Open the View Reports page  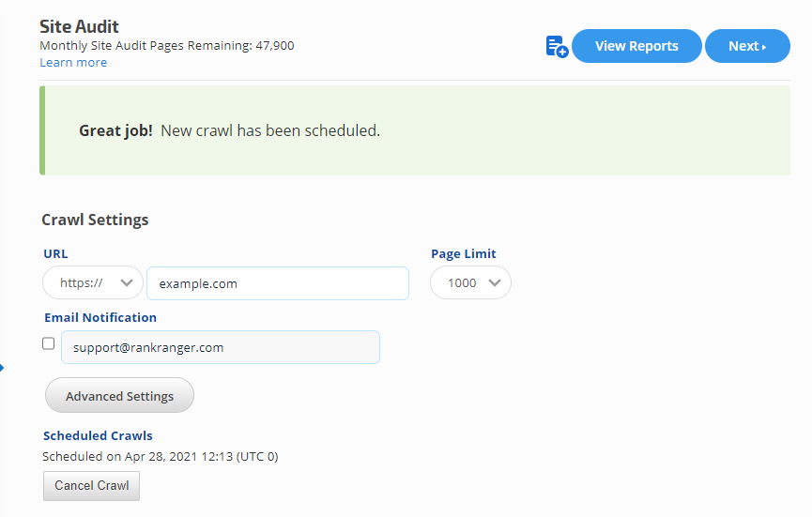[636, 46]
